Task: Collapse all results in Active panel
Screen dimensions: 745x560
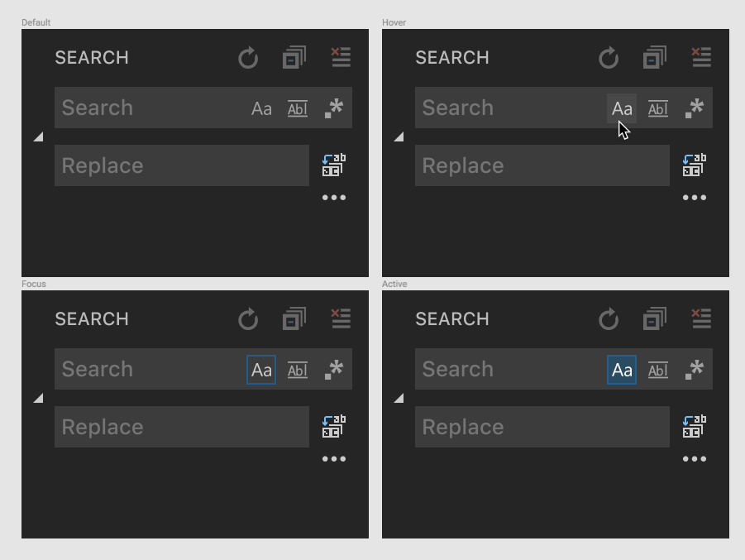Action: pos(655,319)
